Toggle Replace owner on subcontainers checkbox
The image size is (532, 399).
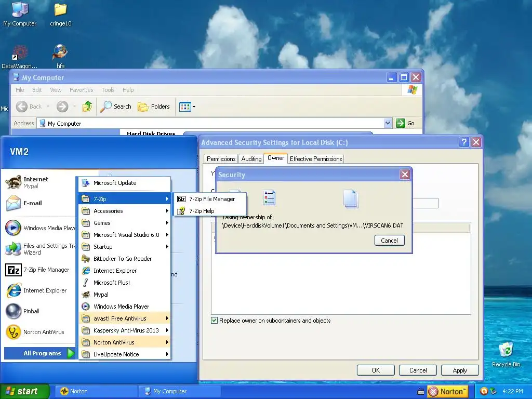tap(214, 320)
